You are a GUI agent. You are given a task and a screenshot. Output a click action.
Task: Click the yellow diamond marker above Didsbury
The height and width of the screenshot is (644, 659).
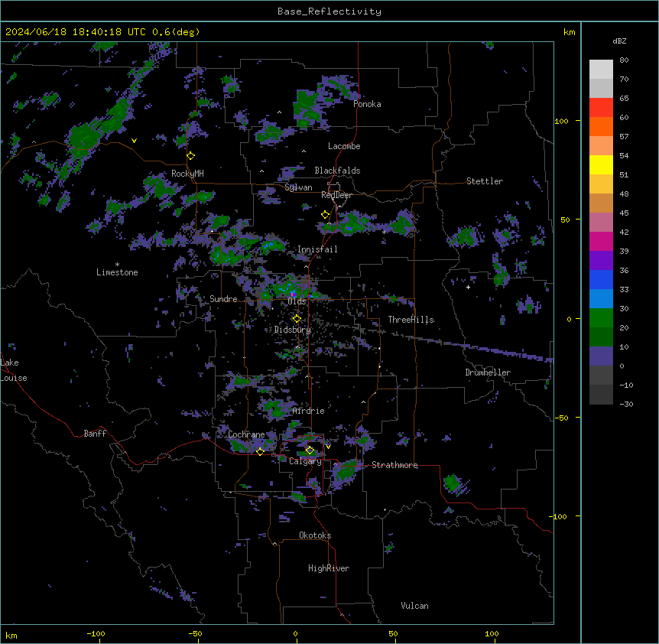click(297, 319)
